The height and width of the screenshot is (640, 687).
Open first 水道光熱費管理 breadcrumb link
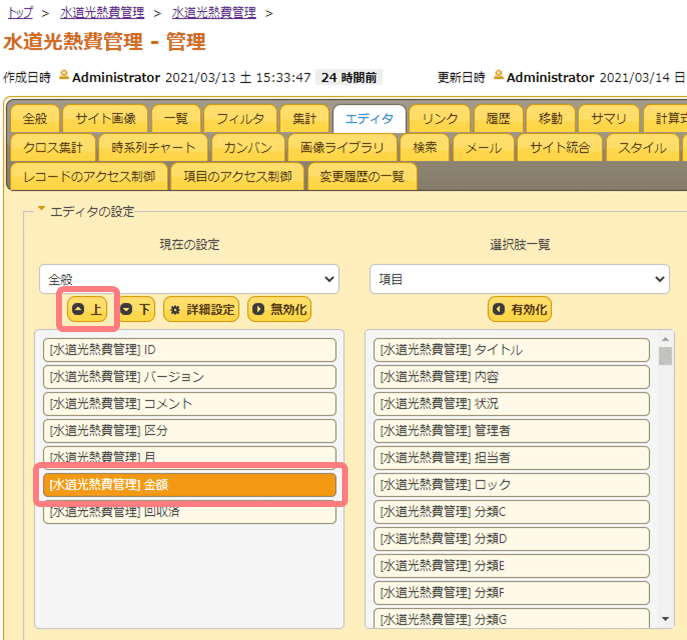(x=102, y=13)
